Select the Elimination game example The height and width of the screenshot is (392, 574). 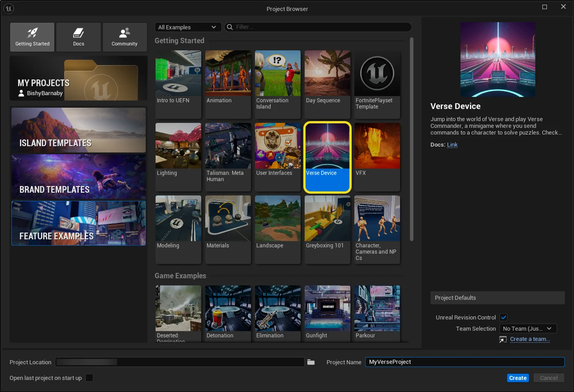278,314
